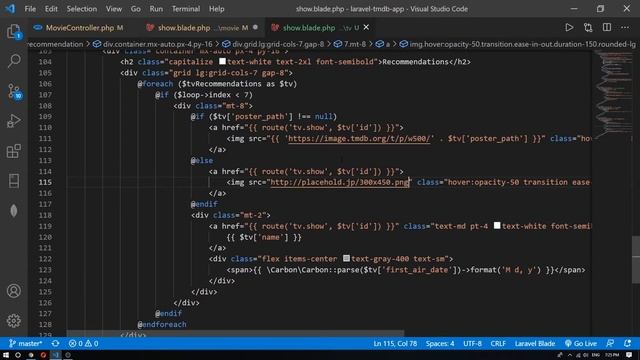The height and width of the screenshot is (360, 640).
Task: Select language mode Laravel Blade
Action: click(x=535, y=343)
